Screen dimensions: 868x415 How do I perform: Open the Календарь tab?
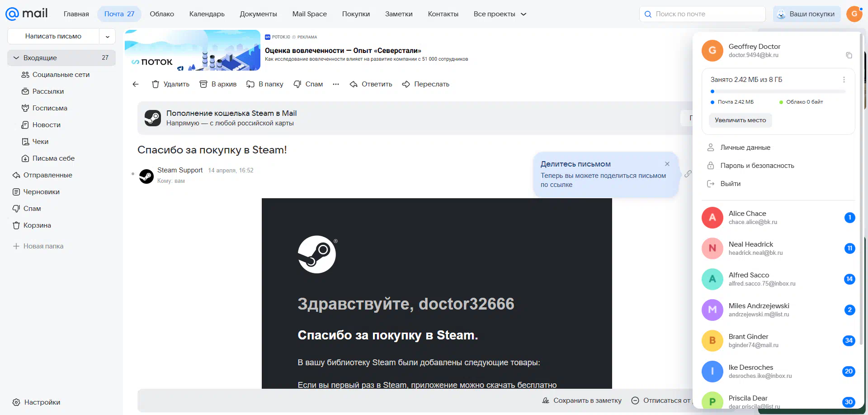pos(207,14)
